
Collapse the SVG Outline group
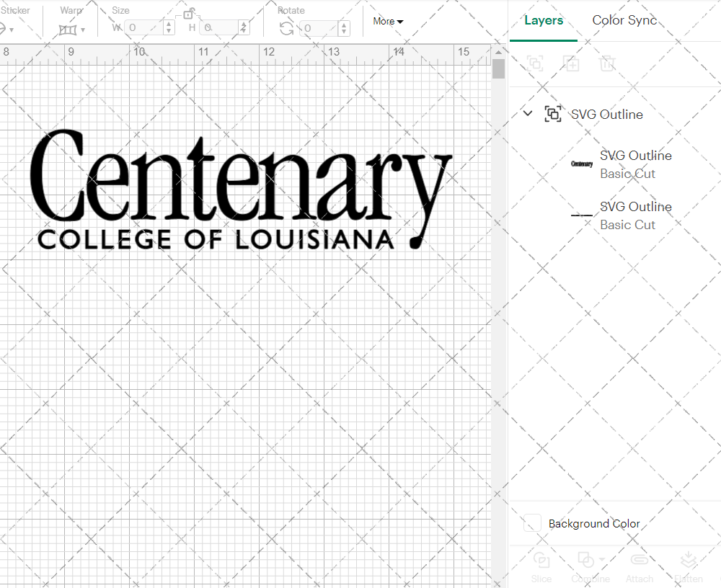pyautogui.click(x=527, y=113)
